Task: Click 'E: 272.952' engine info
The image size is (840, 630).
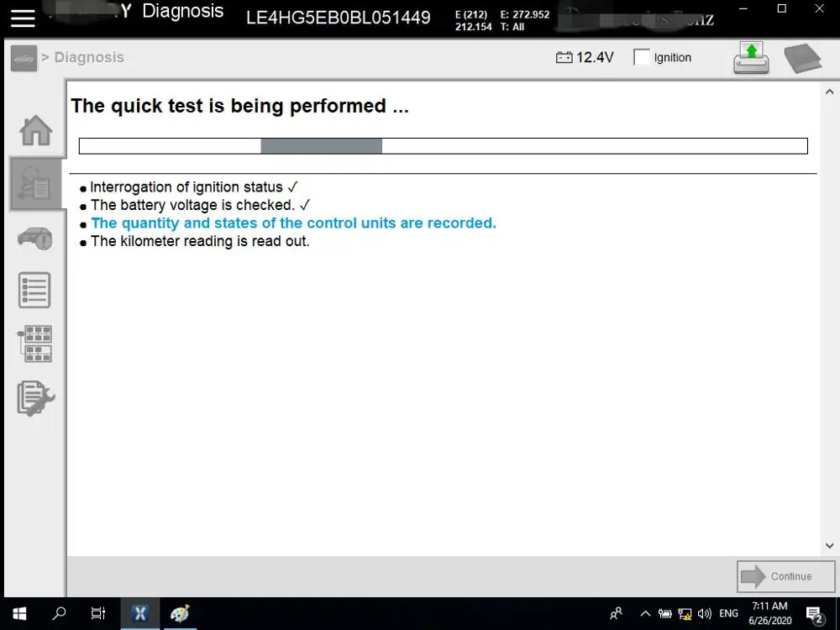Action: click(x=524, y=14)
